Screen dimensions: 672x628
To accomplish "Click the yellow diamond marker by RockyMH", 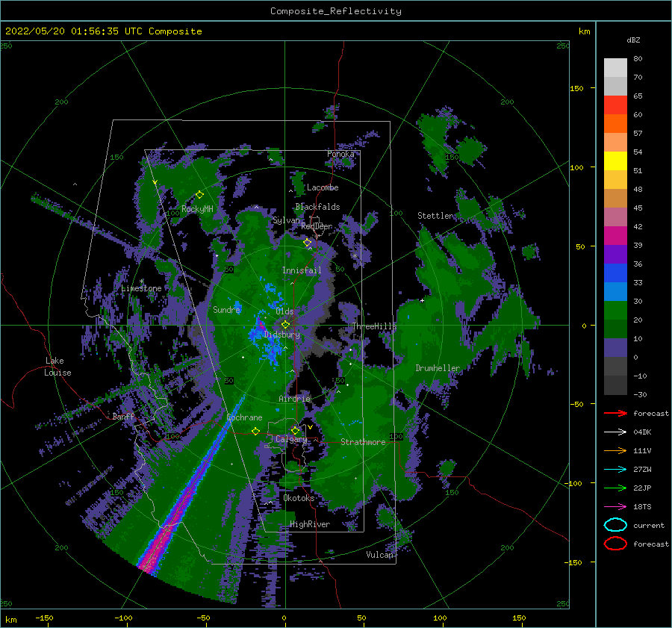I will pyautogui.click(x=199, y=195).
